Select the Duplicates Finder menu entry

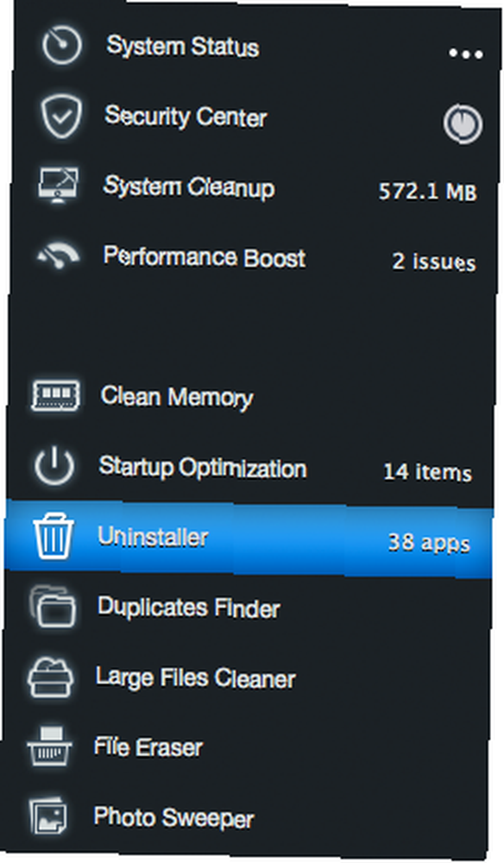[189, 608]
